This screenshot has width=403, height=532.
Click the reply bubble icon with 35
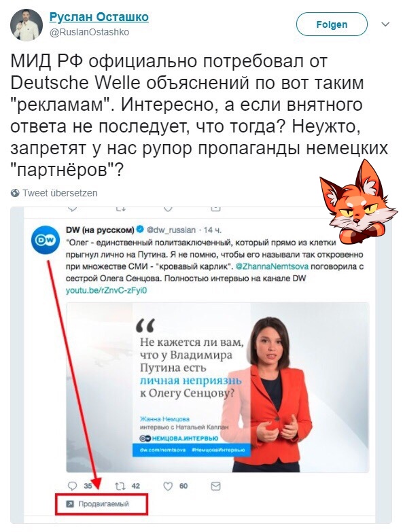click(72, 486)
